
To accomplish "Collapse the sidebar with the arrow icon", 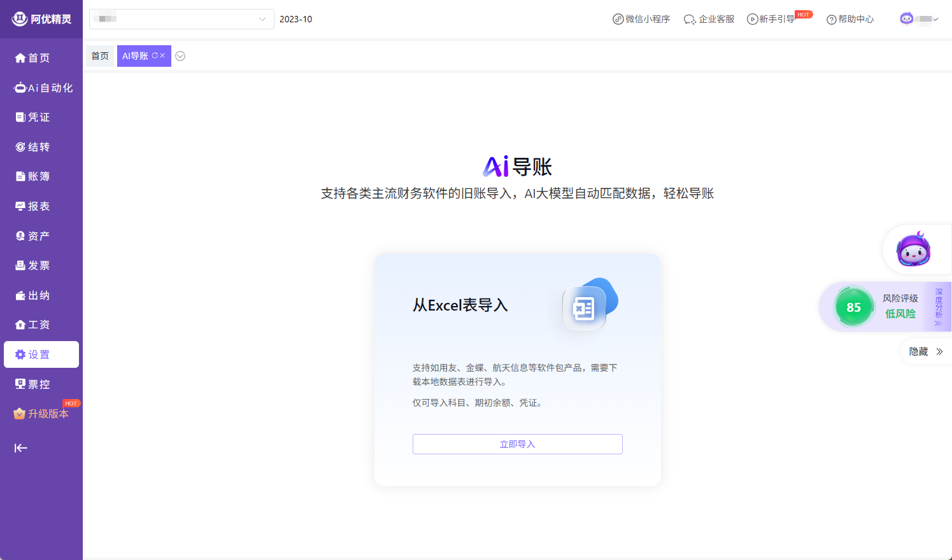I will pos(21,448).
